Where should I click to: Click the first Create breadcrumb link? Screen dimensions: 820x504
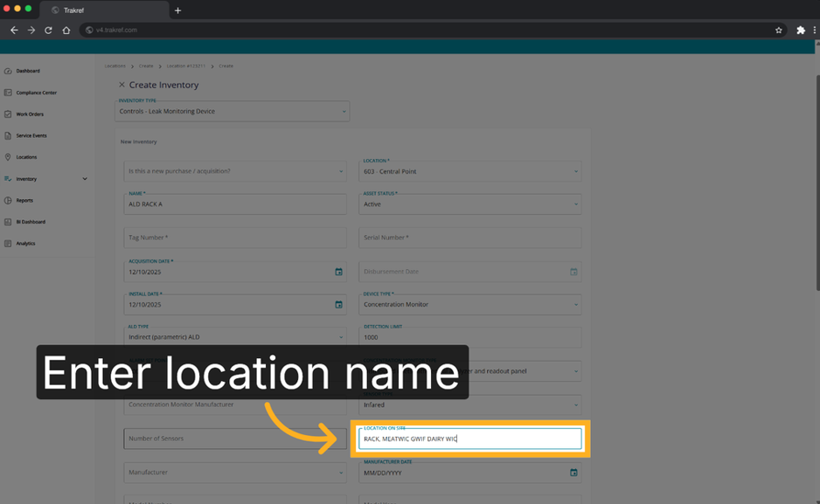coord(146,66)
